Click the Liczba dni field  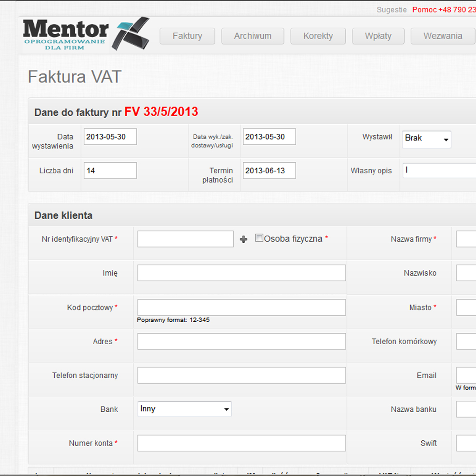pos(110,170)
